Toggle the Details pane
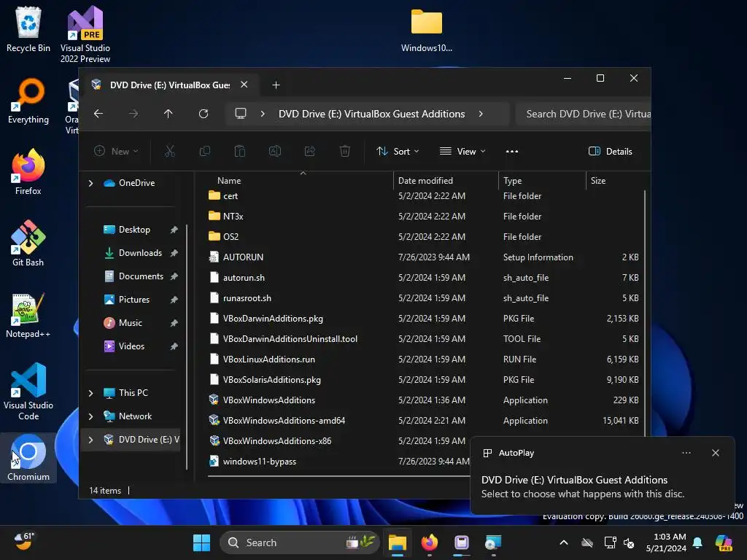747x560 pixels. 611,152
